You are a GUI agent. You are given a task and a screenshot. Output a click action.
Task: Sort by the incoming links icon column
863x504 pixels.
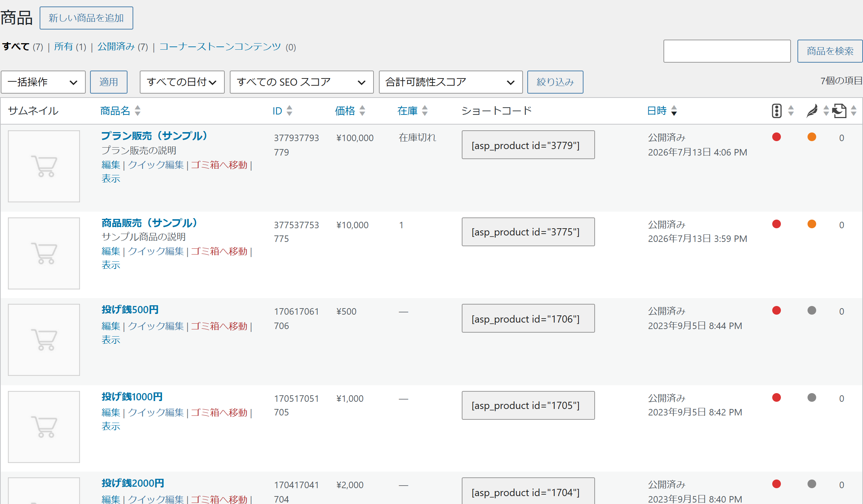839,111
